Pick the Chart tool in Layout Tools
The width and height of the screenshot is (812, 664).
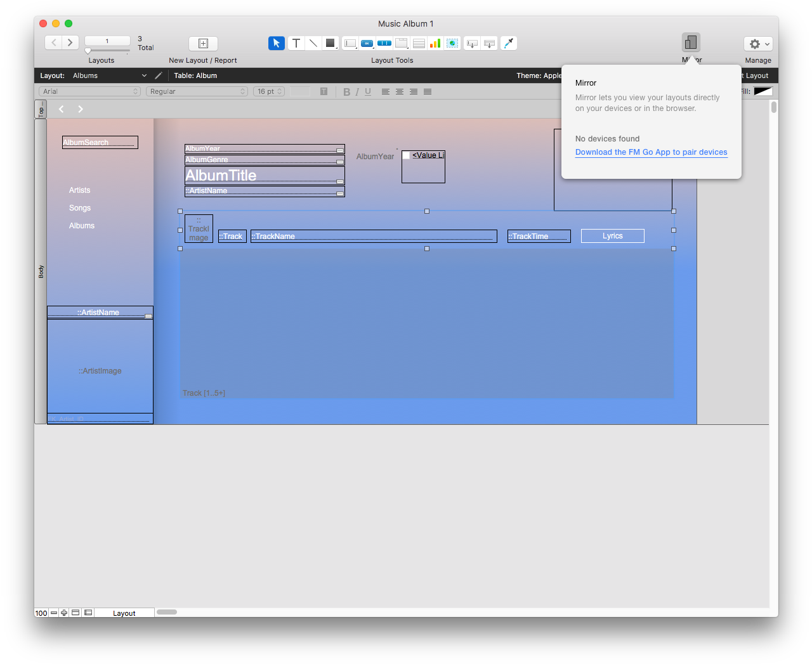click(x=435, y=43)
